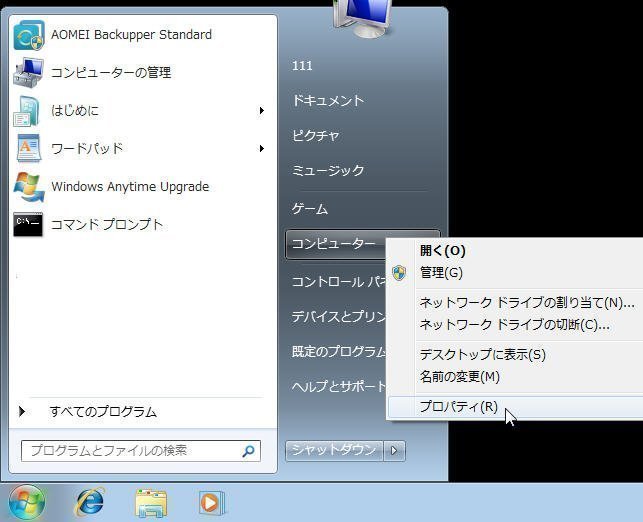The image size is (643, 522).
Task: Launch コマンド プロンプト icon
Action: tap(28, 224)
